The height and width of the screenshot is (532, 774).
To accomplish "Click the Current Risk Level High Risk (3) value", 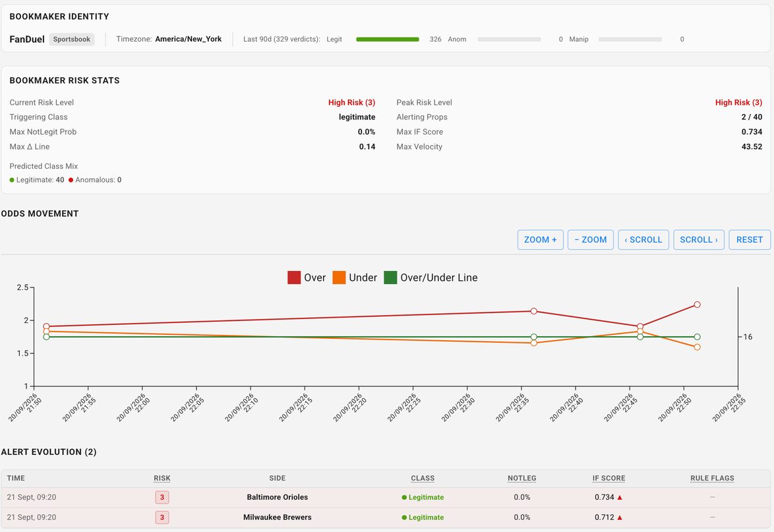I will point(351,102).
